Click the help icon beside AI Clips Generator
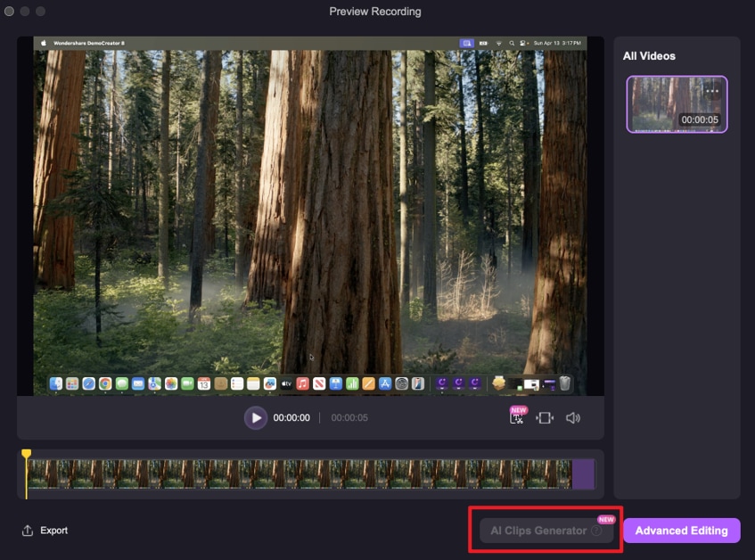Viewport: 755px width, 560px height. pyautogui.click(x=596, y=531)
